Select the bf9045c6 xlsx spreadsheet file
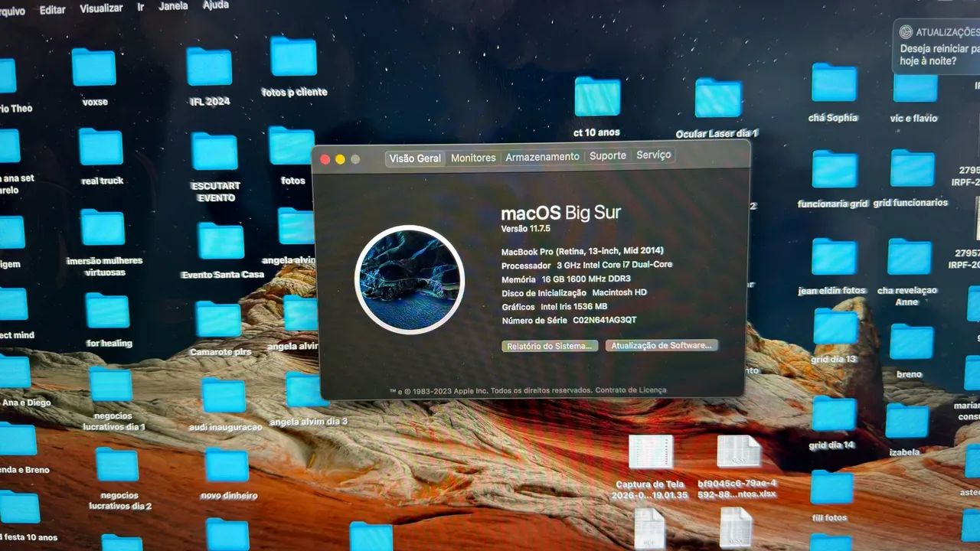This screenshot has width=980, height=551. click(739, 452)
